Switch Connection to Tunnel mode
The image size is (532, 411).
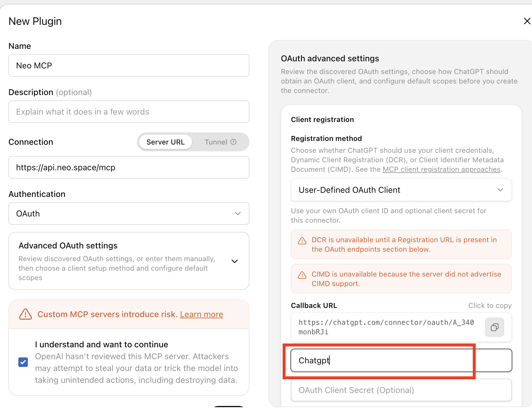click(220, 142)
